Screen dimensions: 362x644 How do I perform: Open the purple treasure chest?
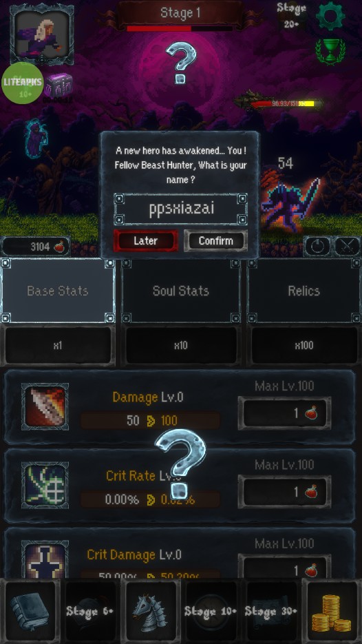tap(58, 85)
